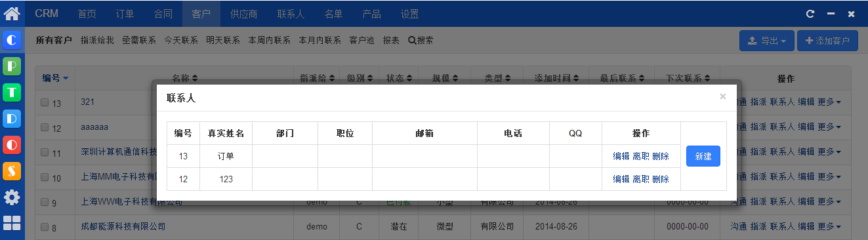
Task: Close the 联系人 dialog
Action: 722,96
